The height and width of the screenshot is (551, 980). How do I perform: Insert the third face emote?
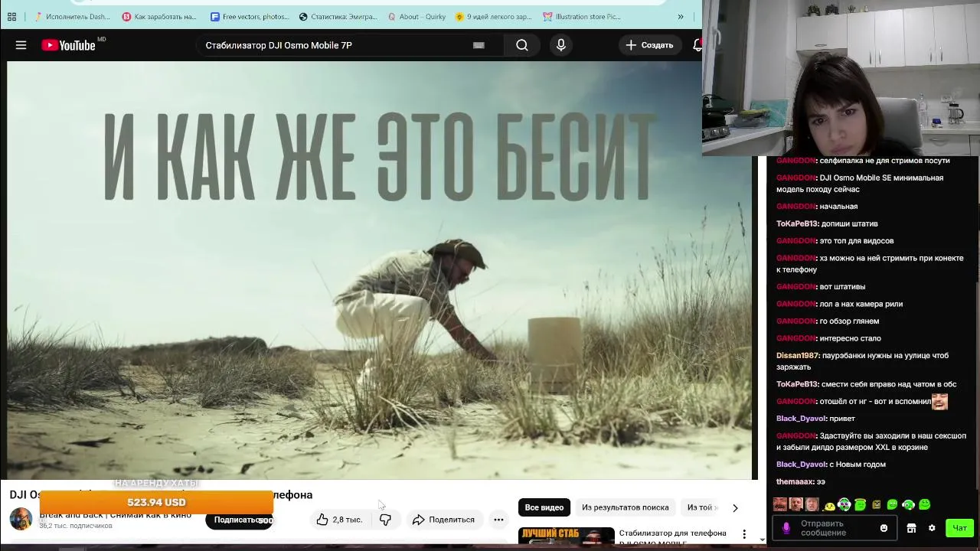[x=812, y=504]
